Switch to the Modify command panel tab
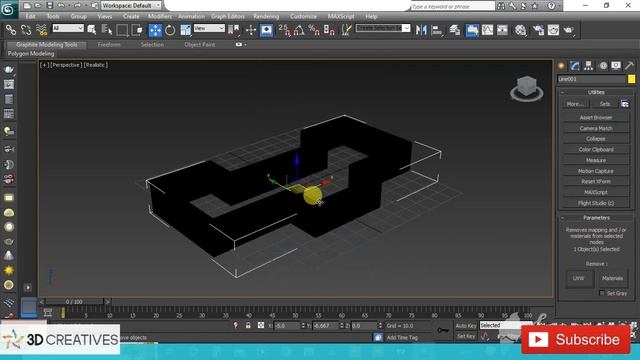This screenshot has width=640, height=360. [575, 66]
